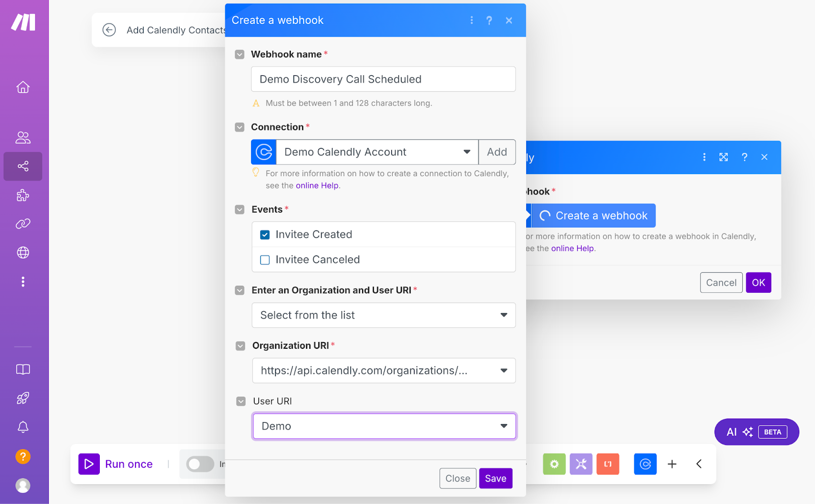This screenshot has width=815, height=504.
Task: Click Save in webhook dialog
Action: point(496,479)
